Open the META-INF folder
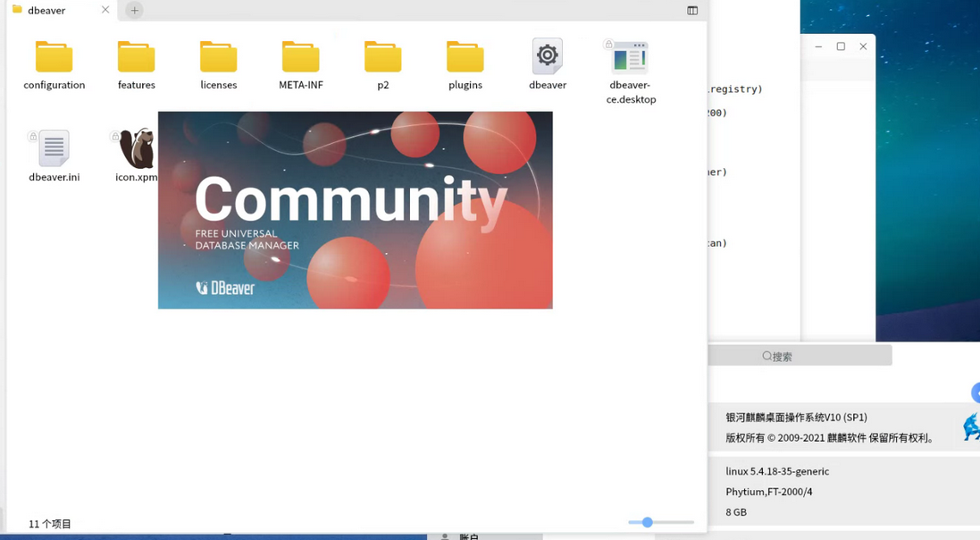Image resolution: width=980 pixels, height=540 pixels. (300, 63)
